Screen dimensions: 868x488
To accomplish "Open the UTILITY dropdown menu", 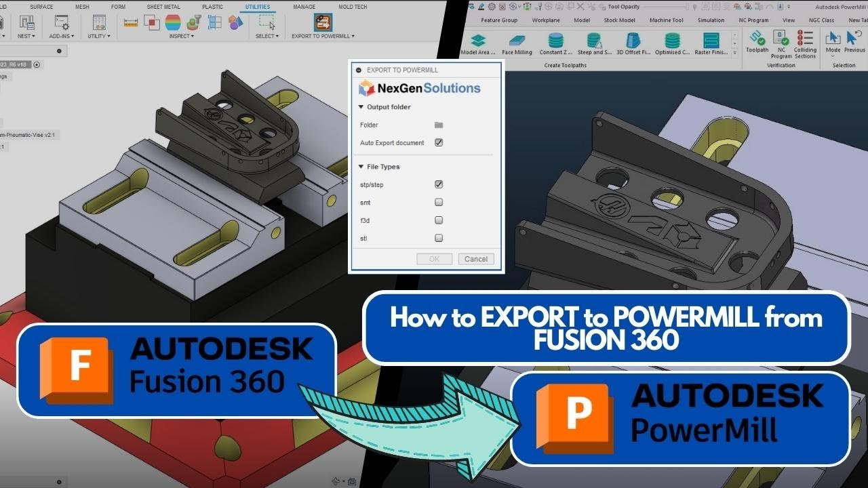I will 100,36.
